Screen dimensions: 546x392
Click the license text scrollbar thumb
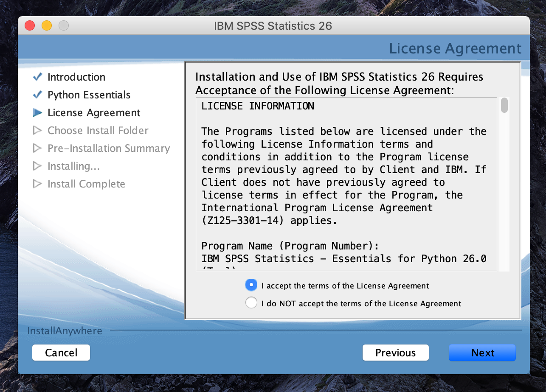coord(504,105)
